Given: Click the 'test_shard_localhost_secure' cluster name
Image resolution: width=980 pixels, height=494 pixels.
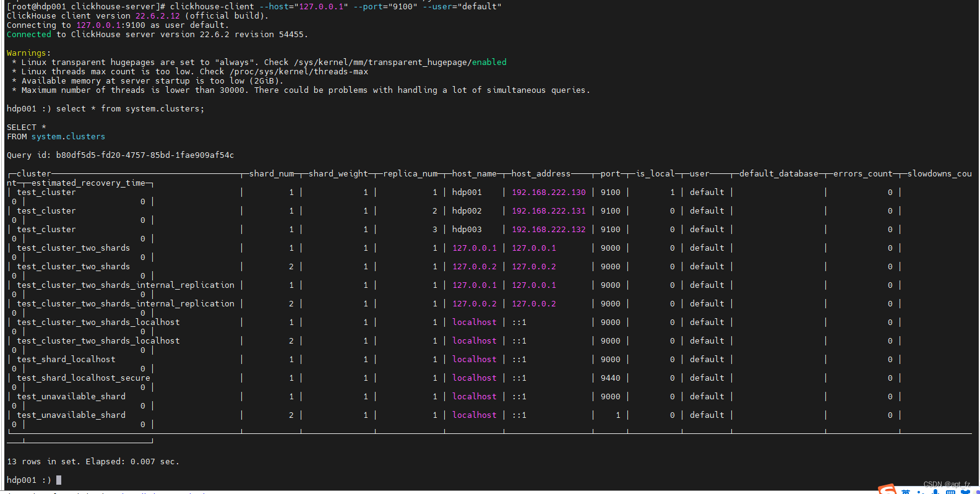Looking at the screenshot, I should pyautogui.click(x=84, y=378).
